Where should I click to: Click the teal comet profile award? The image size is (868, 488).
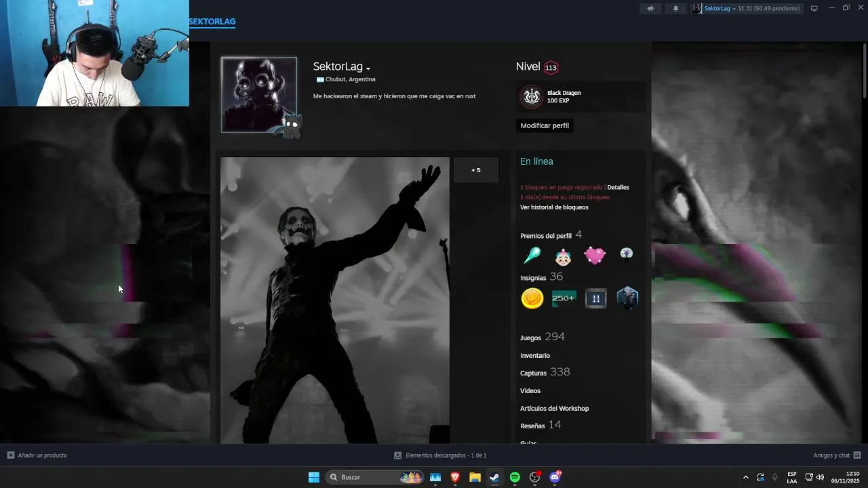point(532,256)
